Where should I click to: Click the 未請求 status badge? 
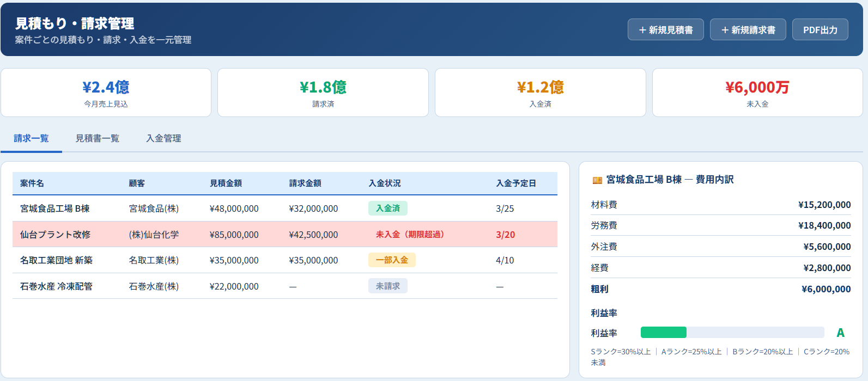coord(387,286)
